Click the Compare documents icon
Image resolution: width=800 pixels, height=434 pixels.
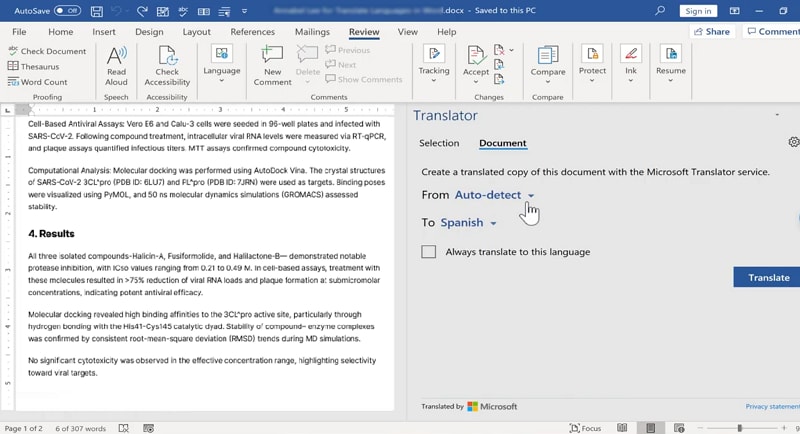coord(547,55)
